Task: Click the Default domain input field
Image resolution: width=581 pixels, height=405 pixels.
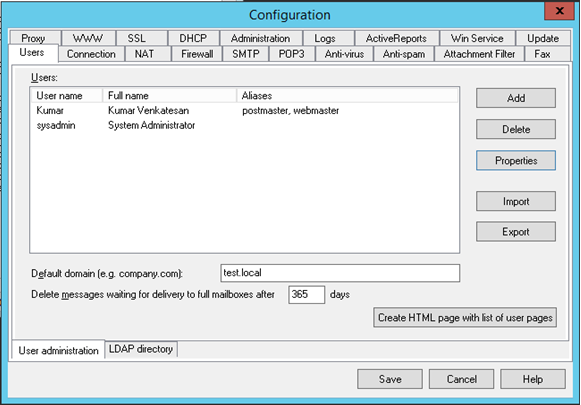Action: [x=340, y=273]
